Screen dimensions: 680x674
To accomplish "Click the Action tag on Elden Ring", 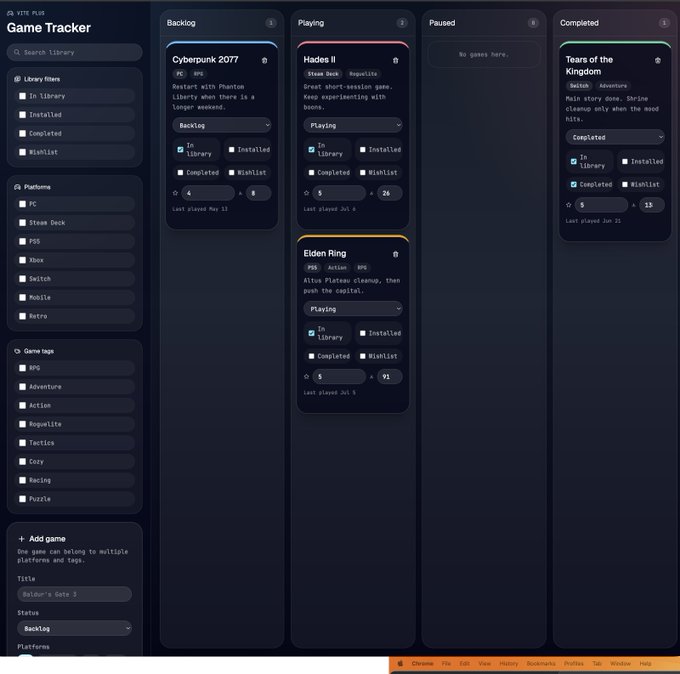I will tap(337, 268).
